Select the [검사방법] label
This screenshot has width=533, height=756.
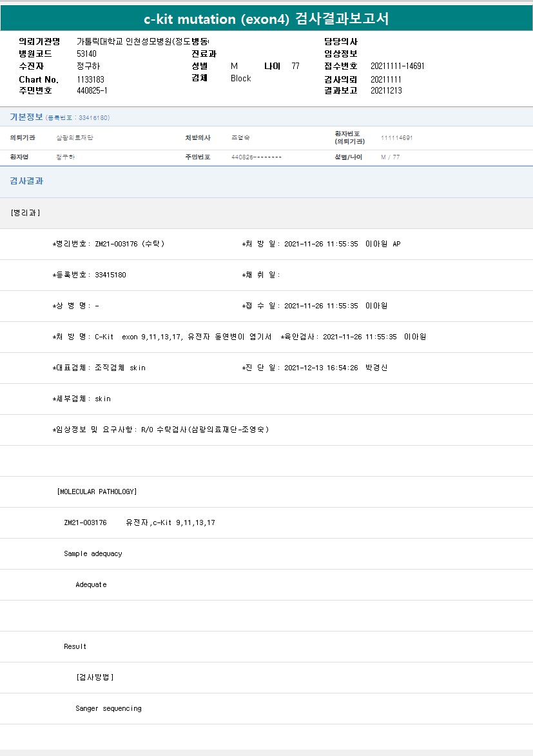tap(95, 677)
